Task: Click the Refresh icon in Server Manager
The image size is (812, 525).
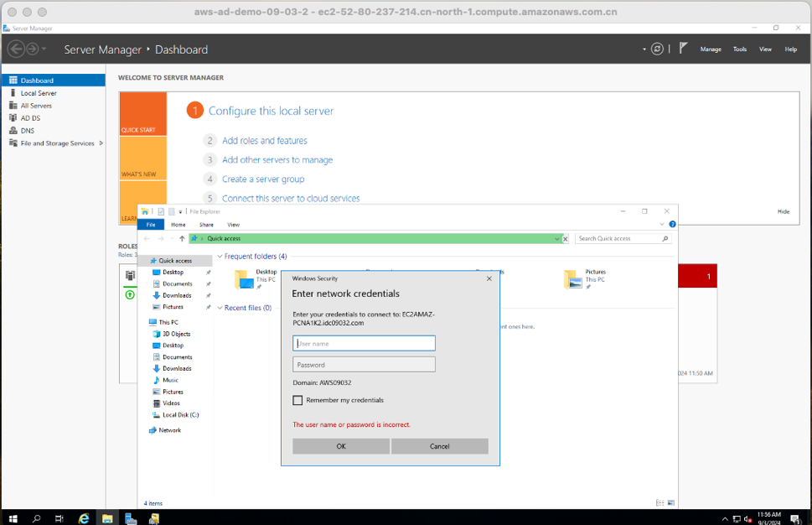Action: point(657,49)
